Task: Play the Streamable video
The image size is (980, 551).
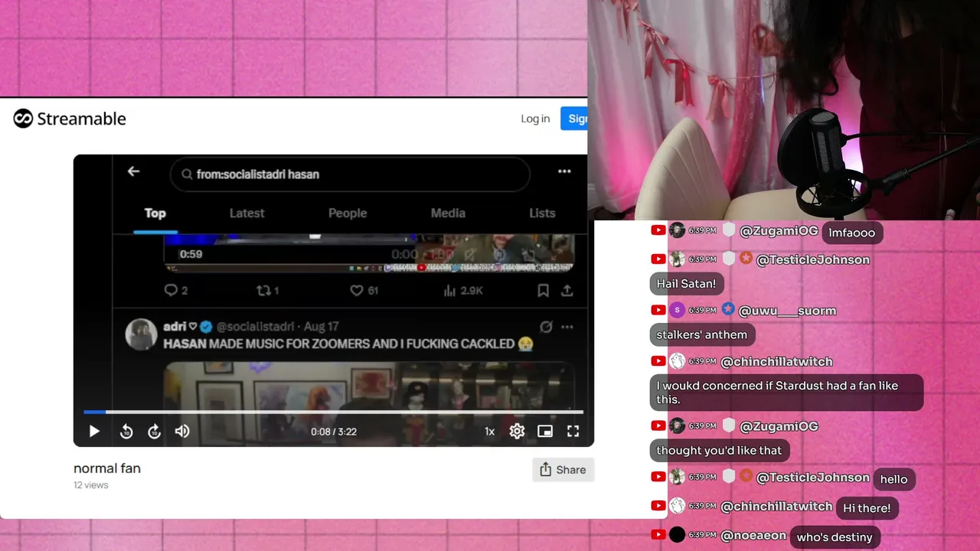Action: [x=94, y=432]
